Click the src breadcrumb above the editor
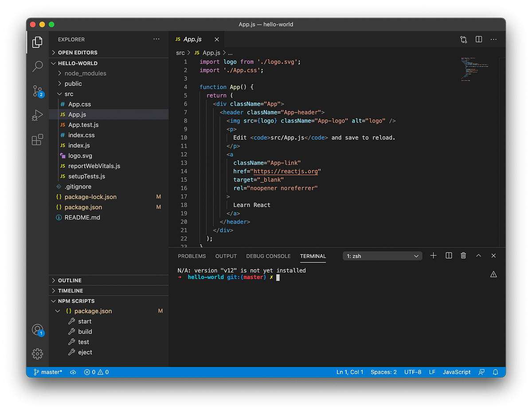Screen dimensions: 532x412 pyautogui.click(x=180, y=53)
